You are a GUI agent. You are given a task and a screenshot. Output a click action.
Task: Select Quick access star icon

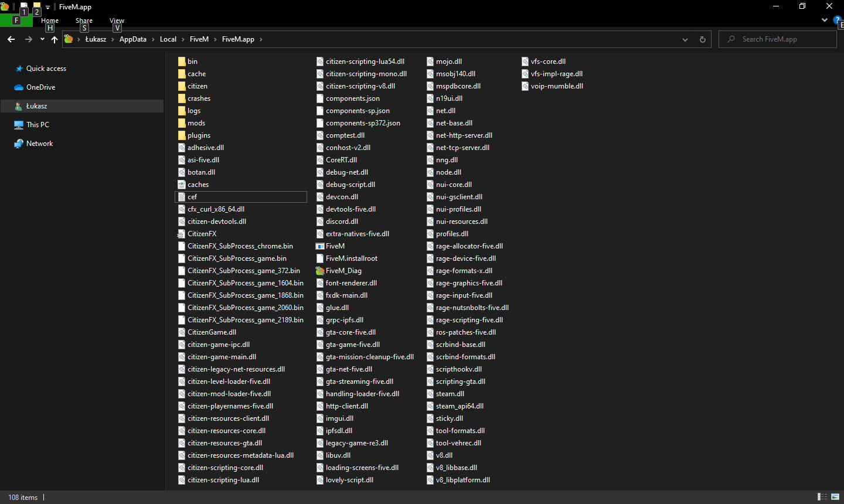click(x=19, y=69)
